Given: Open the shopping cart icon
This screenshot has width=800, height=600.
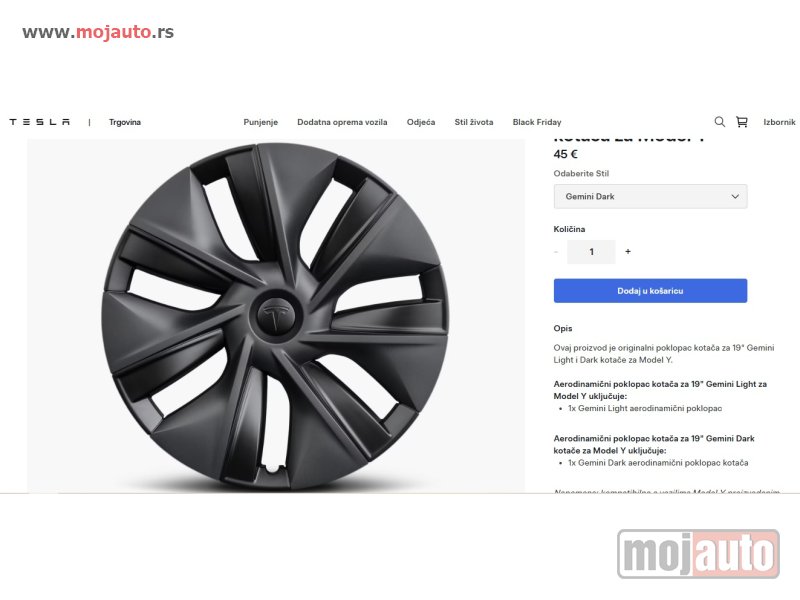Looking at the screenshot, I should (742, 122).
